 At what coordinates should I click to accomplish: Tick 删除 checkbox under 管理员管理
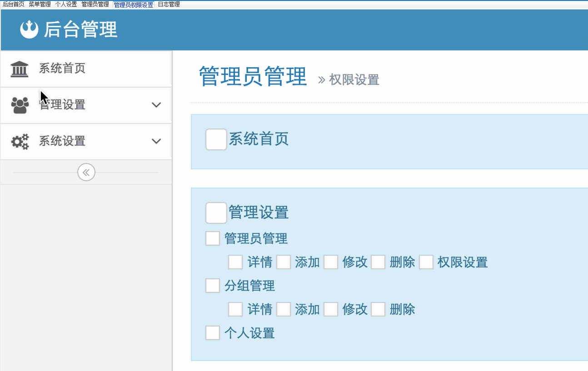point(378,262)
